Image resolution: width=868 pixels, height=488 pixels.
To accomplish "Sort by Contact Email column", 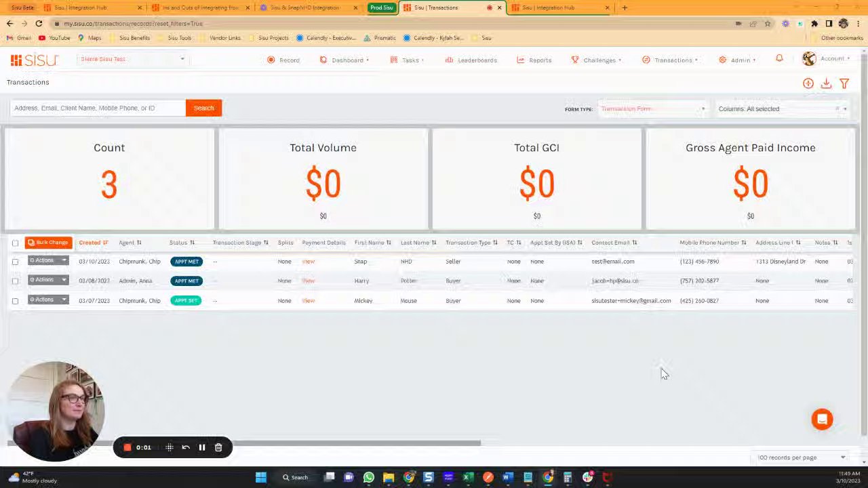I will click(x=614, y=243).
